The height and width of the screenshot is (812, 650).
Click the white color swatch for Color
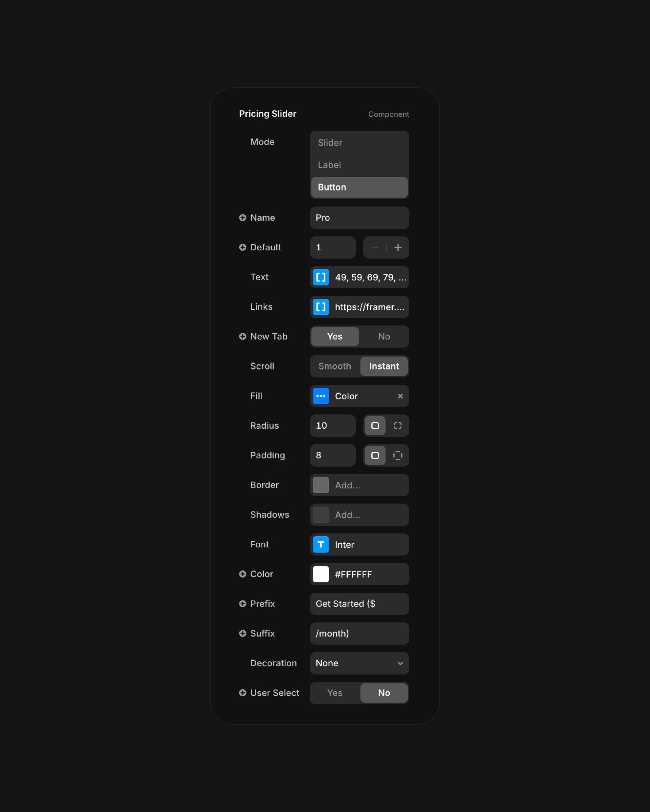pyautogui.click(x=320, y=573)
